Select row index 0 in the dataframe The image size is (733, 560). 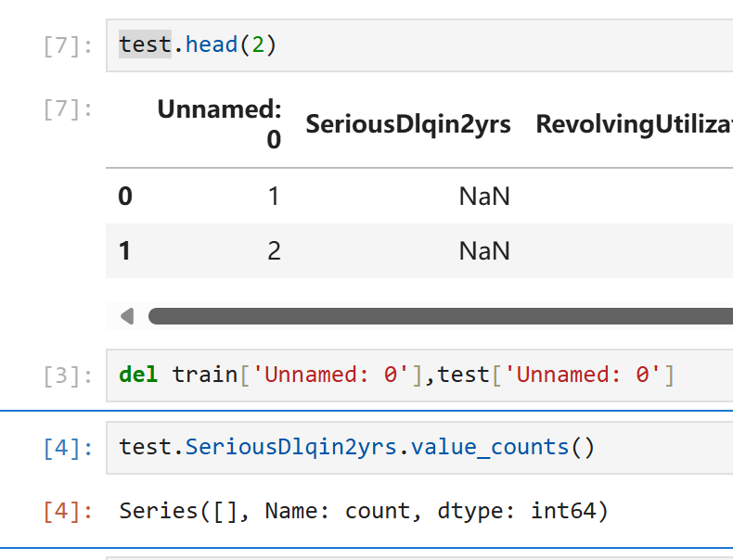(x=125, y=197)
